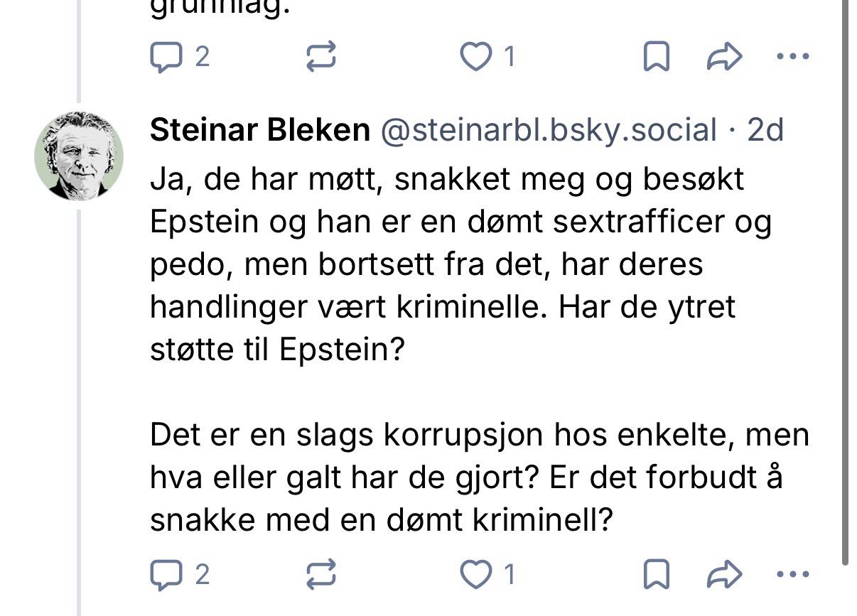This screenshot has width=857, height=616.
Task: Open more options on Steinar Bleken's post
Action: click(x=793, y=575)
